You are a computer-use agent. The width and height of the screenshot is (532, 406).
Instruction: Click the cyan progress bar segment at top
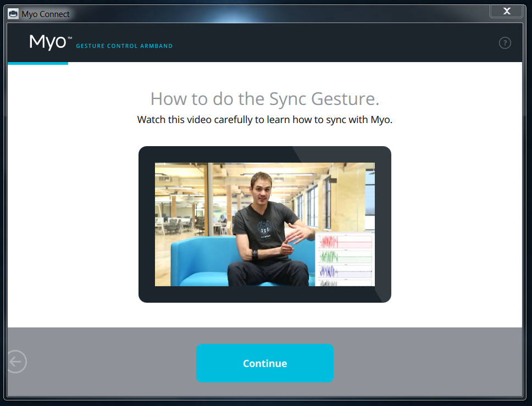tap(37, 65)
